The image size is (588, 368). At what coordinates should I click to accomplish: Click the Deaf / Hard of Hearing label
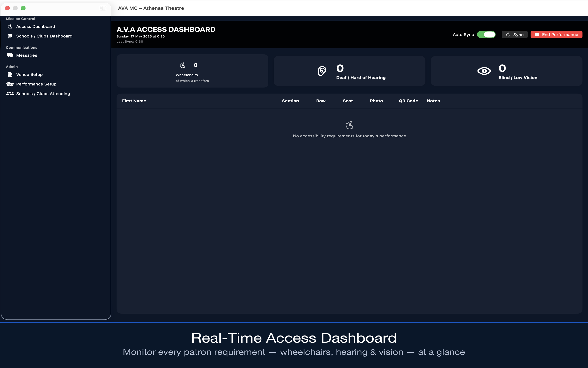[361, 78]
